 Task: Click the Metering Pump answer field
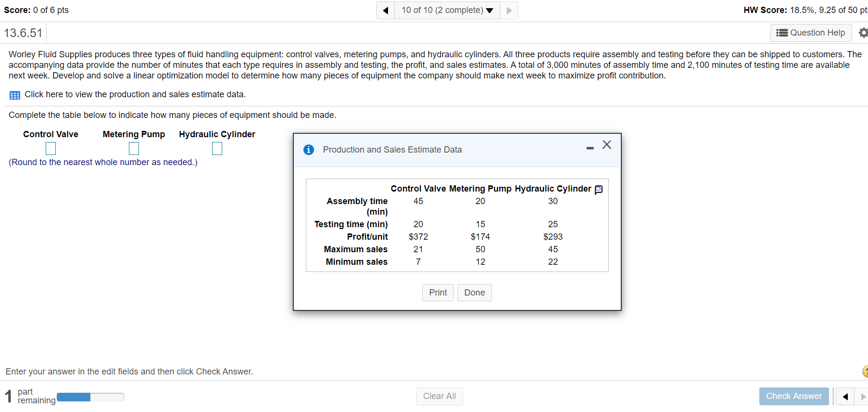coord(134,148)
